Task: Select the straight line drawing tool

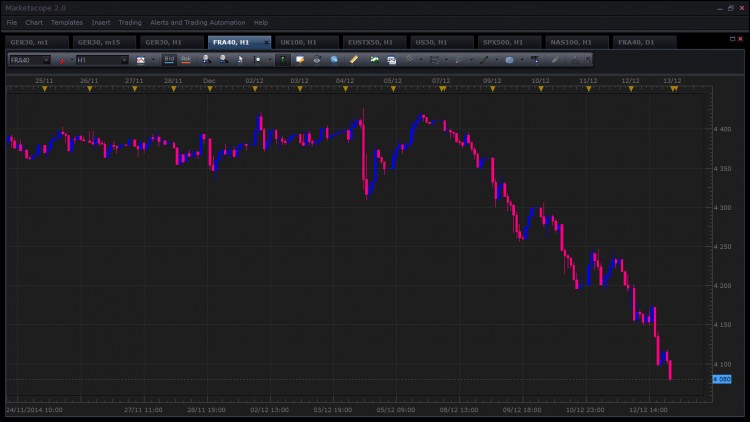Action: point(484,60)
